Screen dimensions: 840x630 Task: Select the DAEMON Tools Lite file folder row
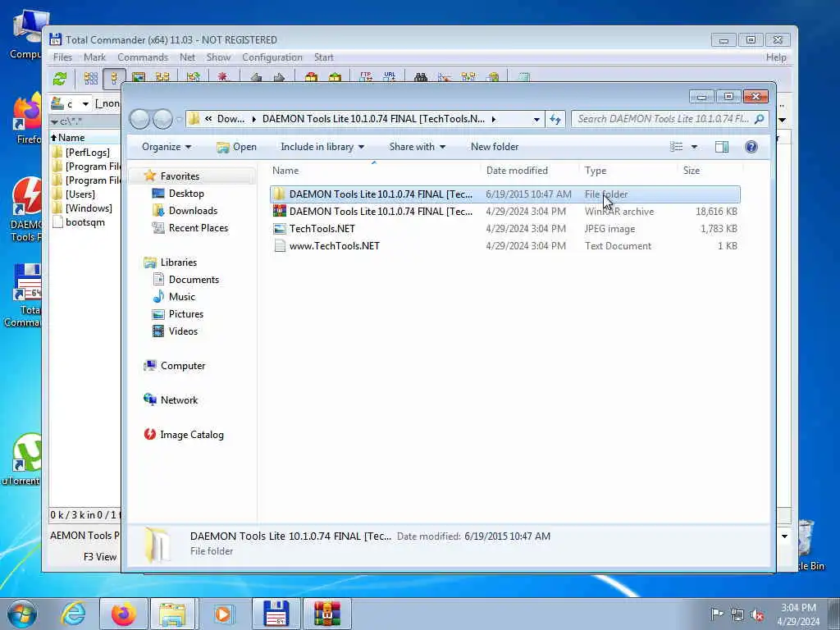pos(505,194)
